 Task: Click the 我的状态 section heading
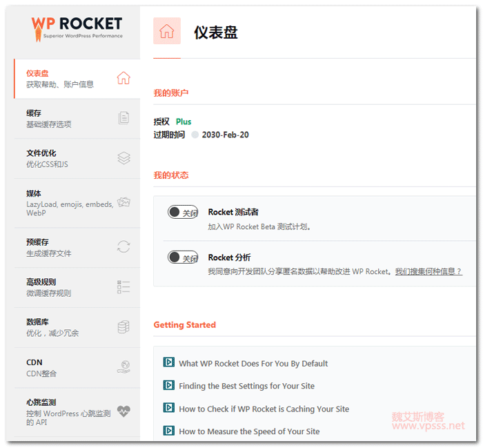point(171,175)
